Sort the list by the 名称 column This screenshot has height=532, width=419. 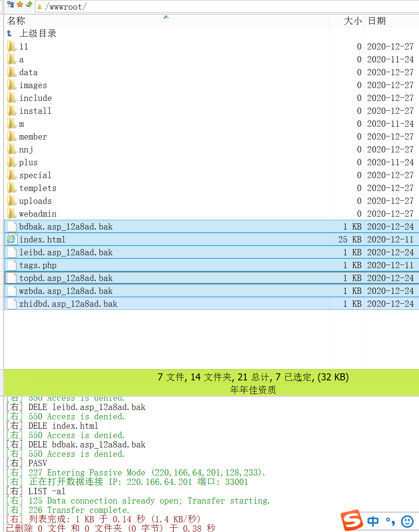[x=16, y=21]
